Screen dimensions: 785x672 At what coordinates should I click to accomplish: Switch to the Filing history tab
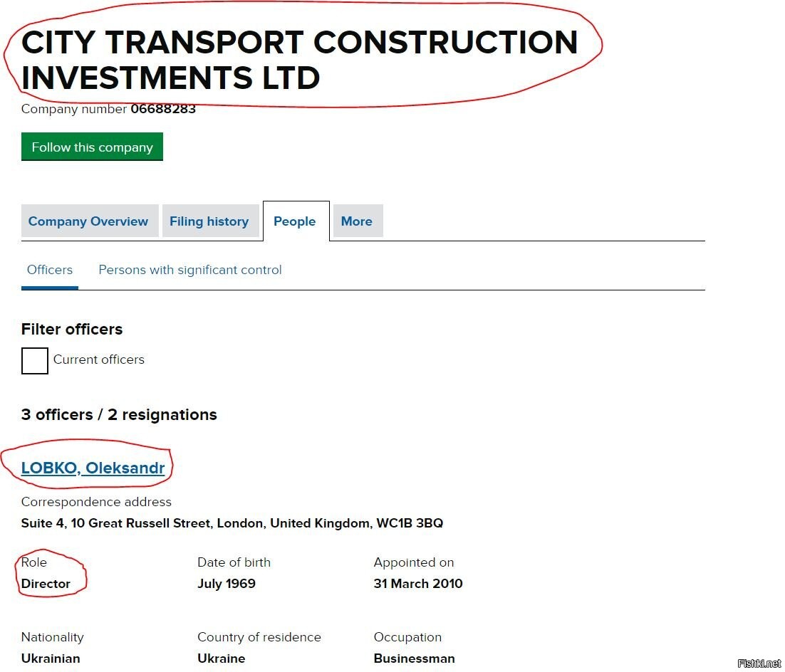210,221
